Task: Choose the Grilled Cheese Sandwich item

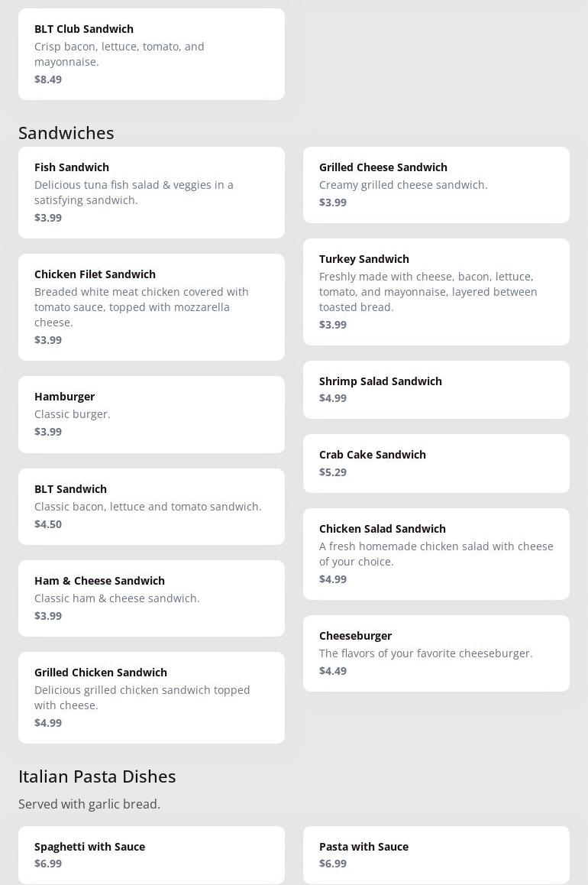Action: point(436,184)
